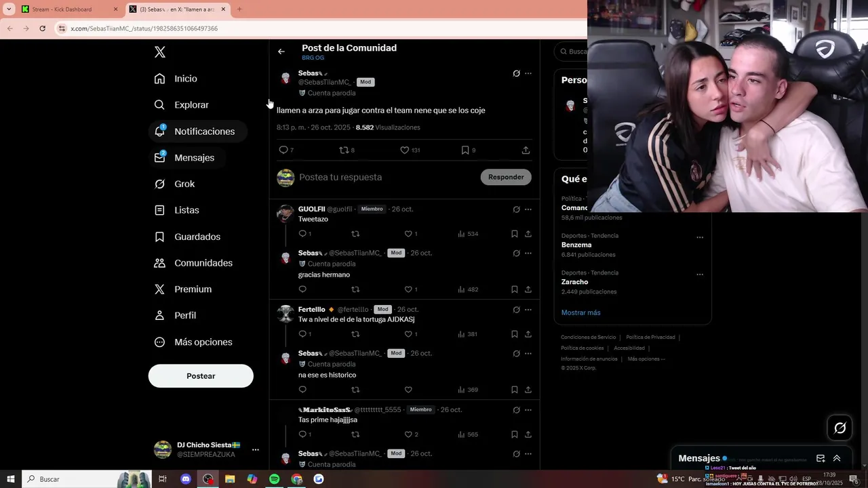Open account menu dots for DJ Chicho Siesta
Viewport: 868px width, 488px height.
pyautogui.click(x=256, y=449)
